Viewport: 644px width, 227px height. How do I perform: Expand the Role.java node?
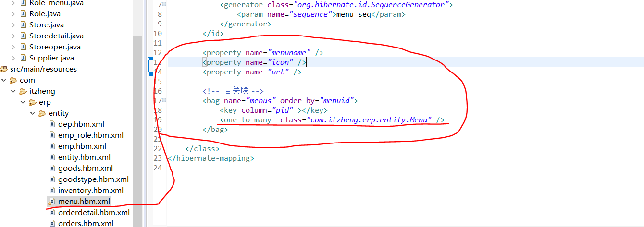pos(13,14)
